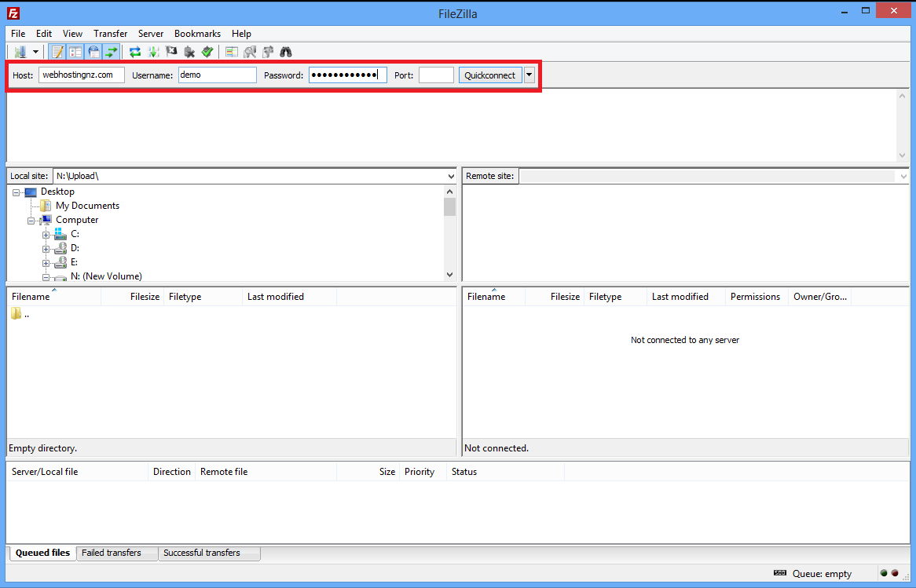Toggle local directory tree display
Screen dimensions: 916x588
pos(75,52)
